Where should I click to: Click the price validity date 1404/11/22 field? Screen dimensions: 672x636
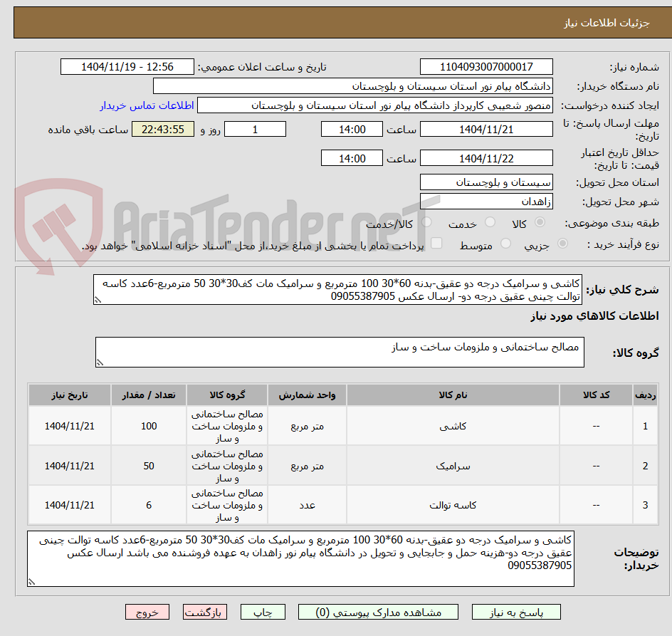pos(486,158)
